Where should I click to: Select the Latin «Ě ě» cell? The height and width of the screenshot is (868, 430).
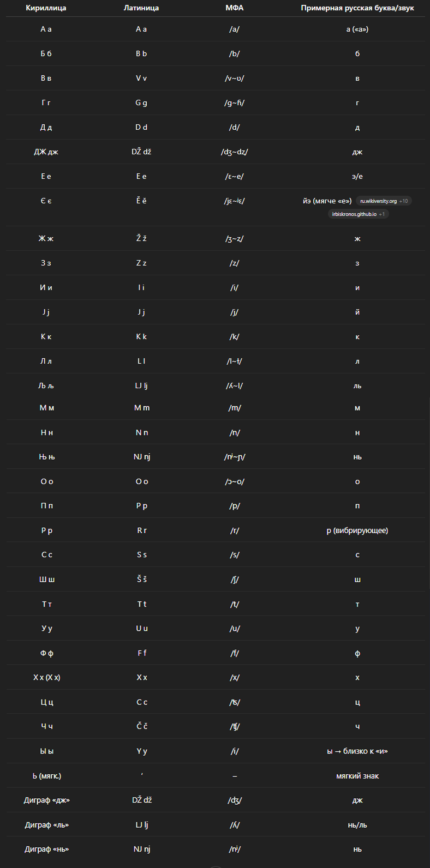click(x=141, y=201)
